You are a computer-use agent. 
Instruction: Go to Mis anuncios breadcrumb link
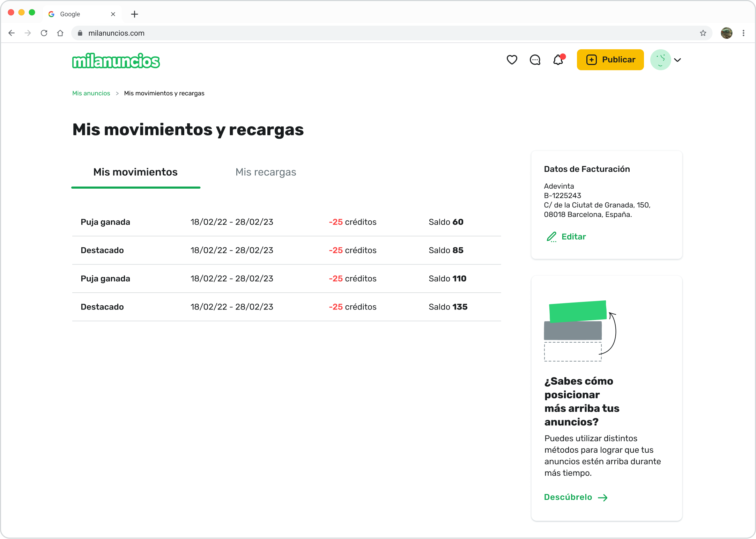(x=91, y=93)
